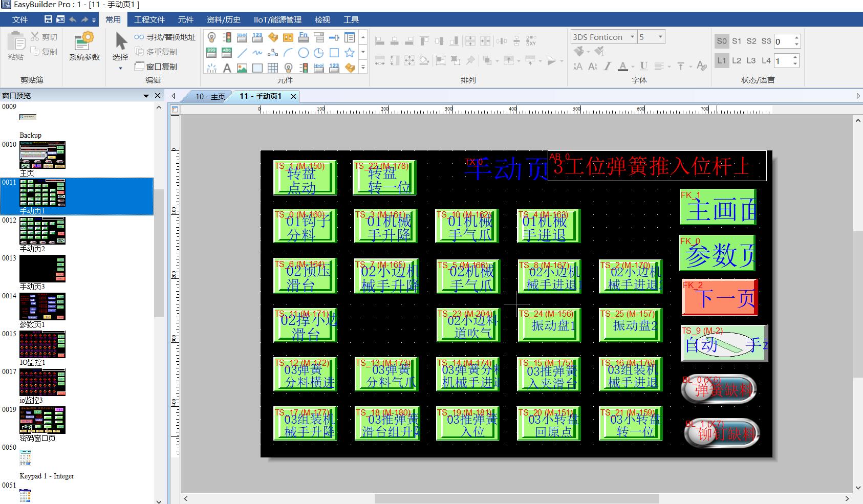Click the 窗口复制 window copy button
863x504 pixels.
click(156, 67)
